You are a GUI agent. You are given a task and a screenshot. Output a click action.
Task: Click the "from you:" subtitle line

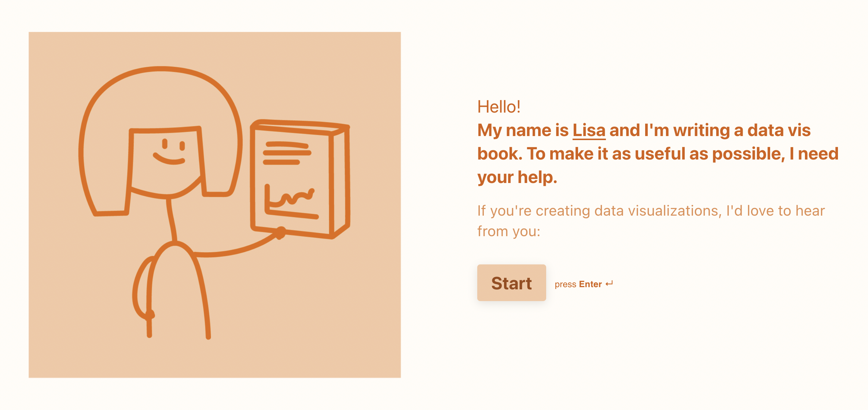point(508,231)
